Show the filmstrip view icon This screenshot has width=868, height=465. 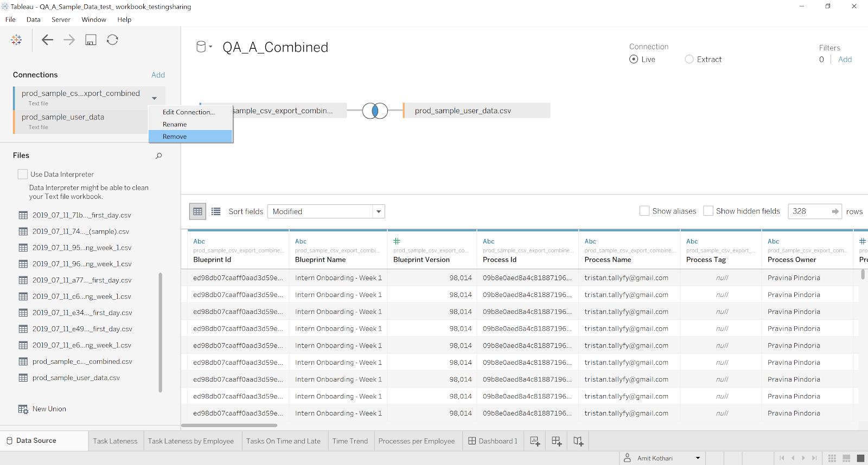(846, 458)
